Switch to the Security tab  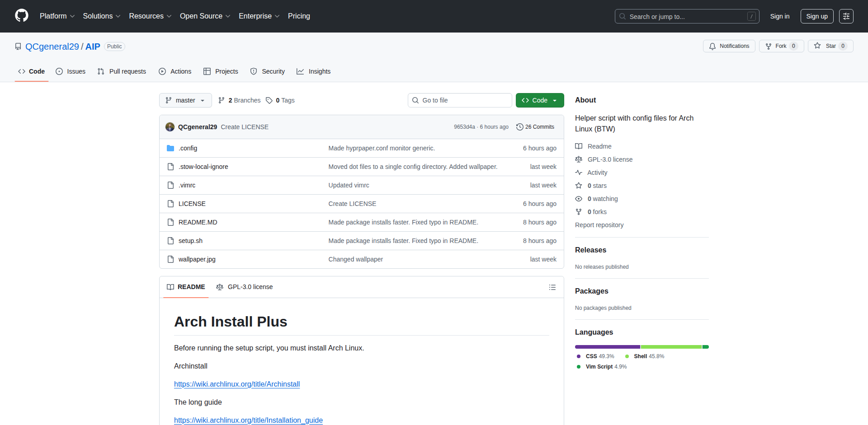coord(268,71)
